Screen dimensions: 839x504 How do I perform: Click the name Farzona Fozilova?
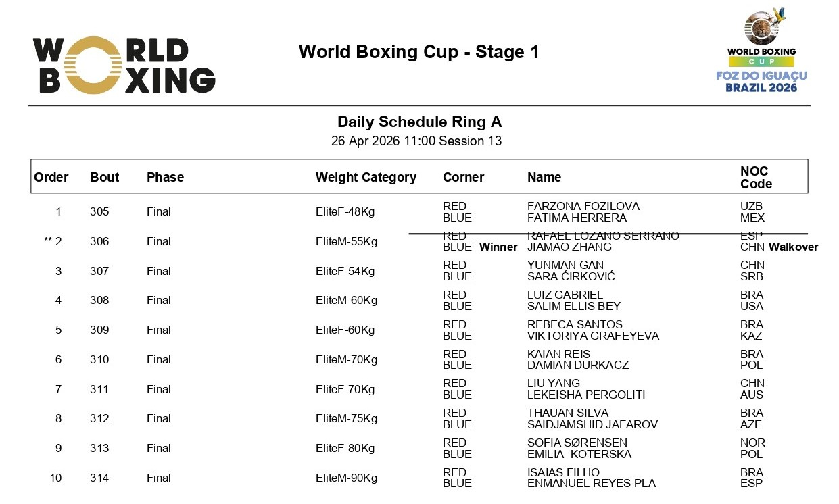pos(583,206)
